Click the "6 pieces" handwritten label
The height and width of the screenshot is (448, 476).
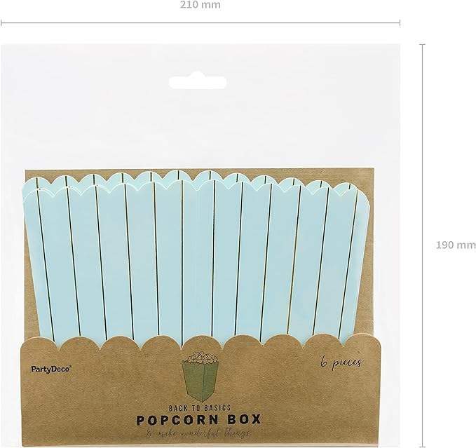[x=341, y=362]
